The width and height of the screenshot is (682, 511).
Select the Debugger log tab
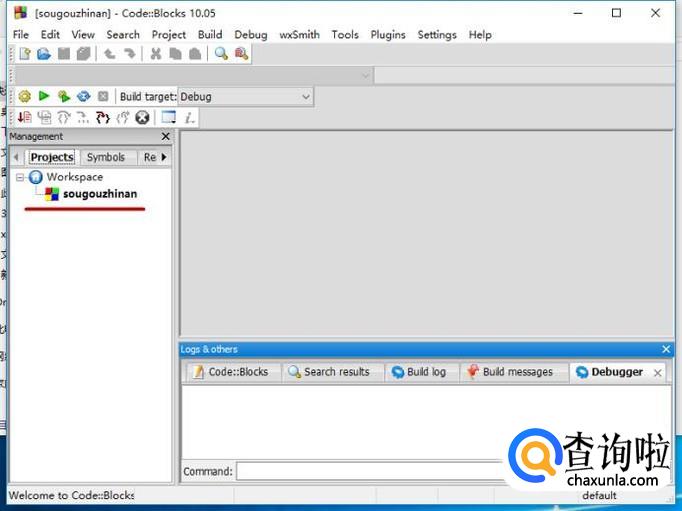(617, 372)
